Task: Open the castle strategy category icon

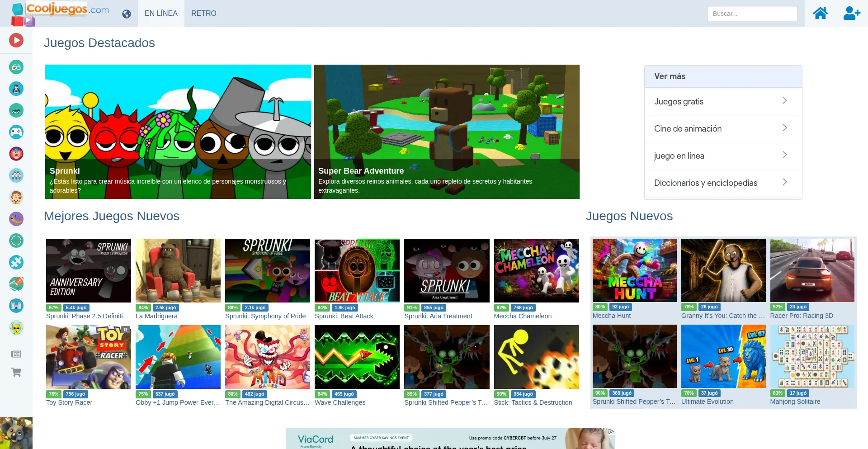Action: tap(16, 306)
